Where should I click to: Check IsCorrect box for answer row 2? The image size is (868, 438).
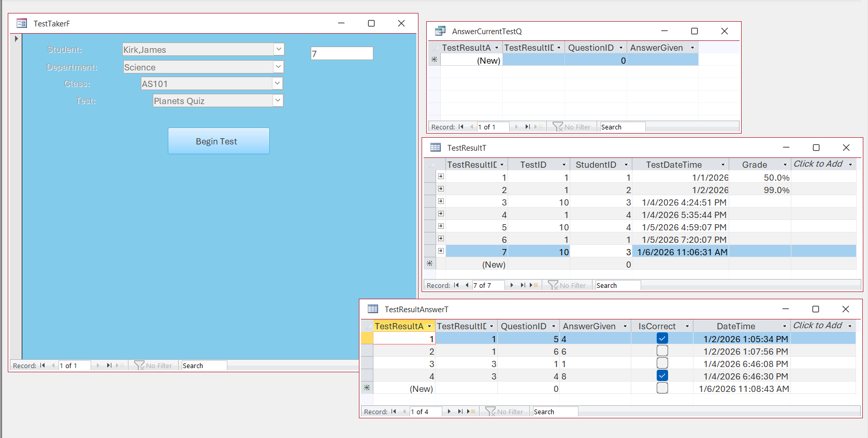click(x=662, y=351)
